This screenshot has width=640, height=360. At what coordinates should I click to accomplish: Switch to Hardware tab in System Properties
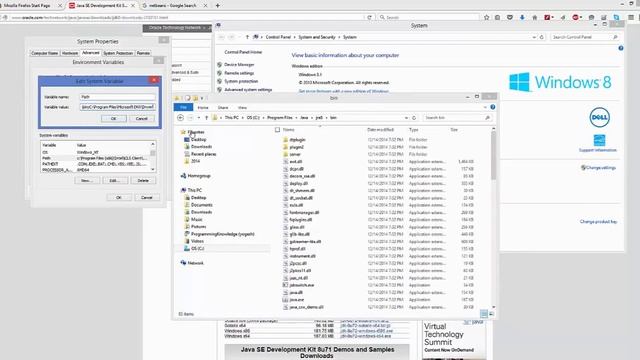70,53
